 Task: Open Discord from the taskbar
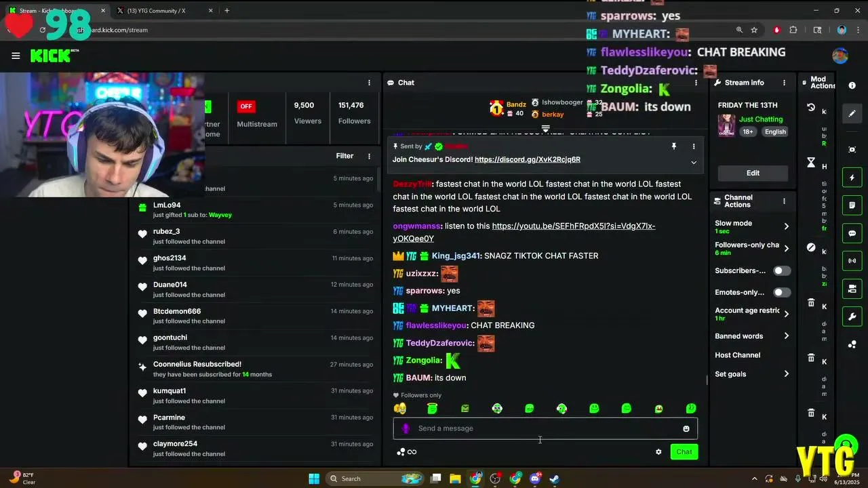tap(535, 479)
